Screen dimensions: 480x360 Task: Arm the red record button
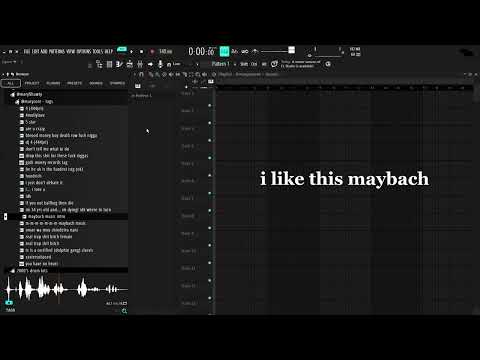(152, 52)
